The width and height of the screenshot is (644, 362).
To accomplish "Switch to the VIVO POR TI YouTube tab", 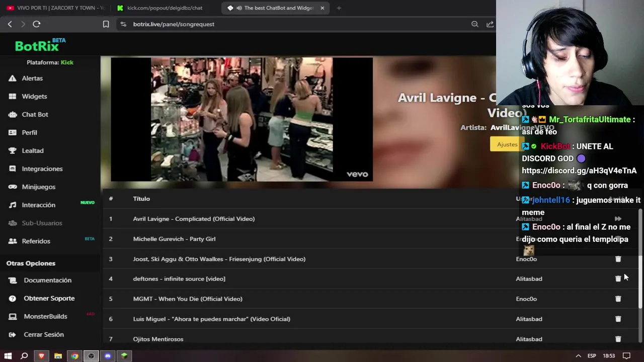I will 55,8.
